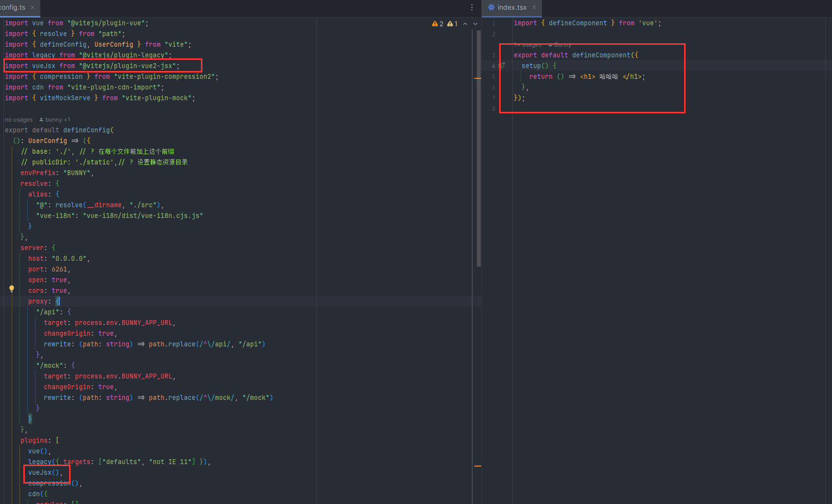Click the "0.0.0.0" host value

(x=69, y=259)
